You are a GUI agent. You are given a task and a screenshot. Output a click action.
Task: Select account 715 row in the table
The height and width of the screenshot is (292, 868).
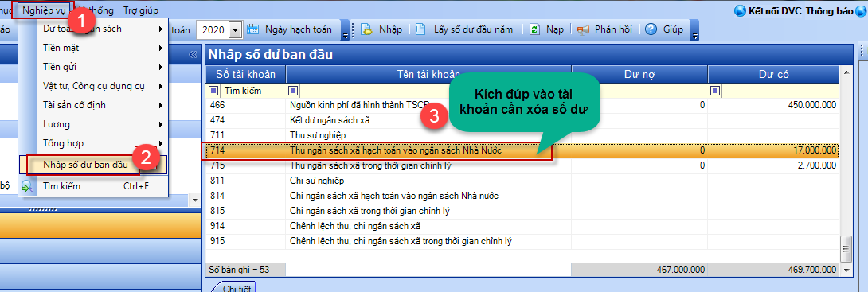pos(522,165)
